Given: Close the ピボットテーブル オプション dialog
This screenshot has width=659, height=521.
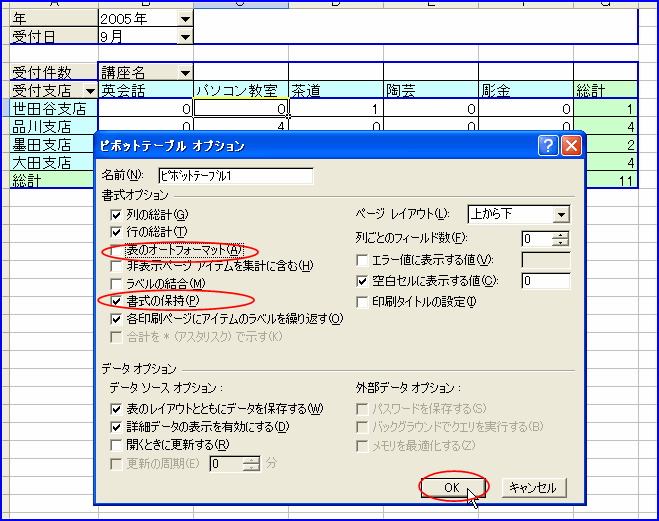Looking at the screenshot, I should [x=571, y=146].
